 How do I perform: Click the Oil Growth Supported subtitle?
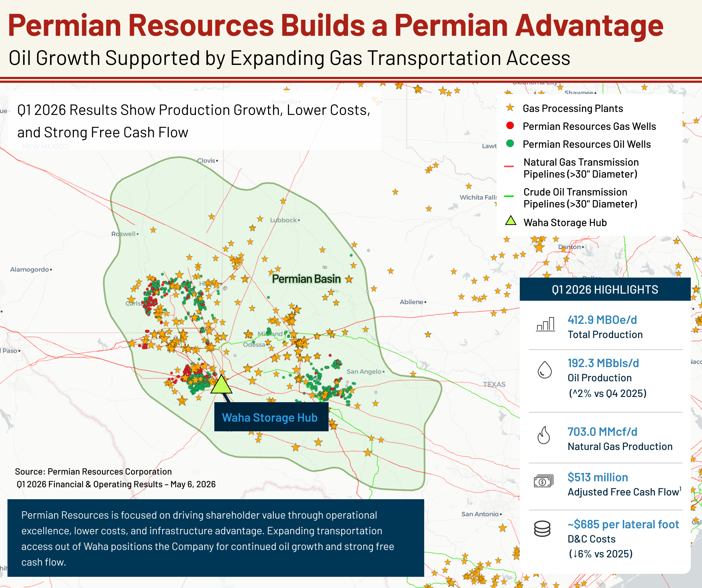289,58
